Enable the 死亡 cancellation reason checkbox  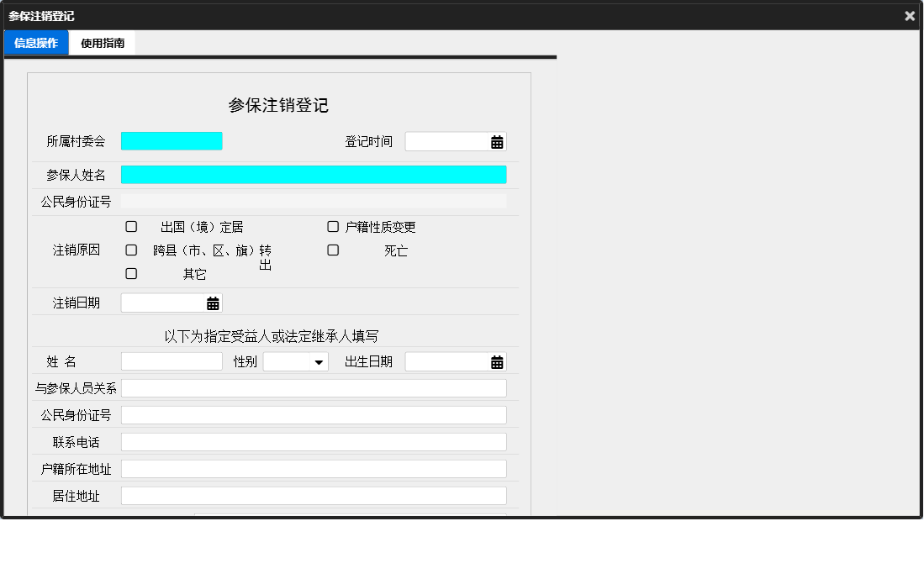coord(333,250)
